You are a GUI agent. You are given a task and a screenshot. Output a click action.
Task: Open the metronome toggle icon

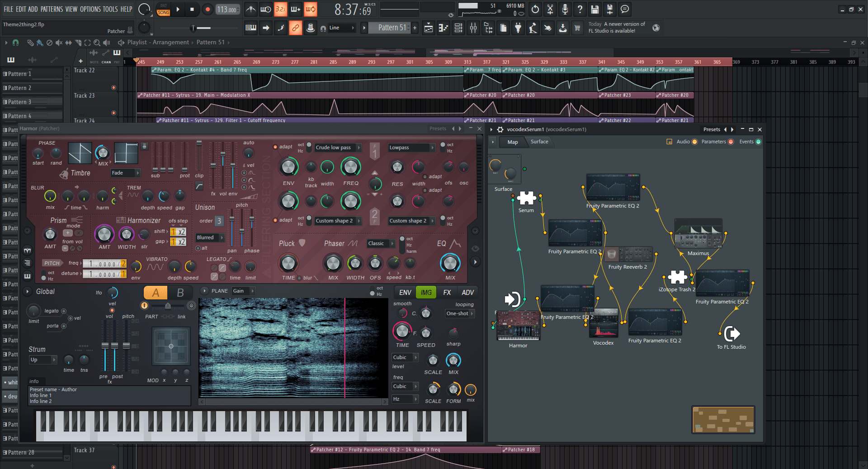251,9
